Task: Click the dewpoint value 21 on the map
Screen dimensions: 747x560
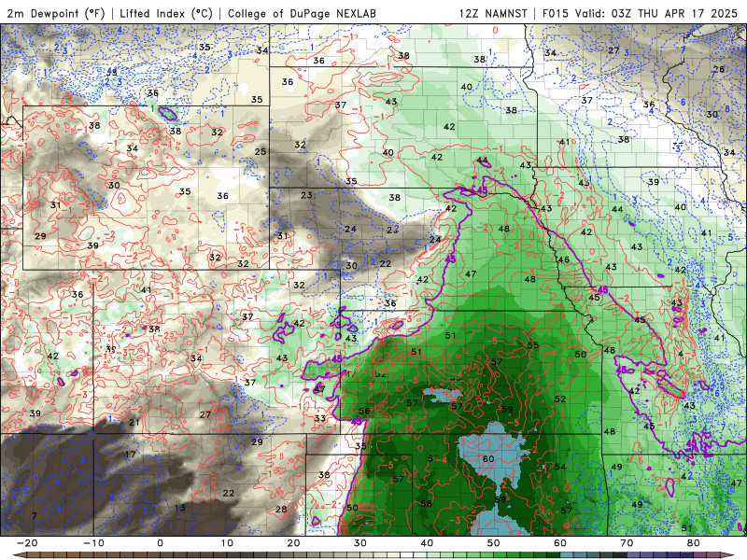Action: point(134,423)
